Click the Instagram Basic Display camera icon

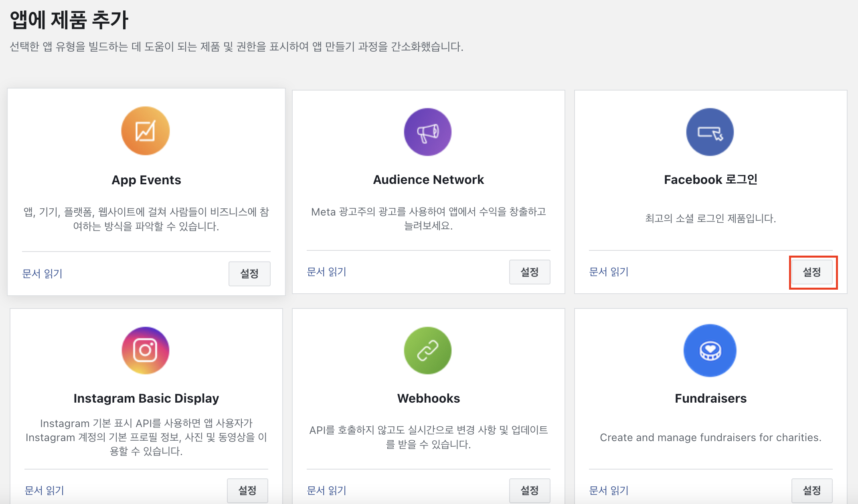click(x=146, y=350)
